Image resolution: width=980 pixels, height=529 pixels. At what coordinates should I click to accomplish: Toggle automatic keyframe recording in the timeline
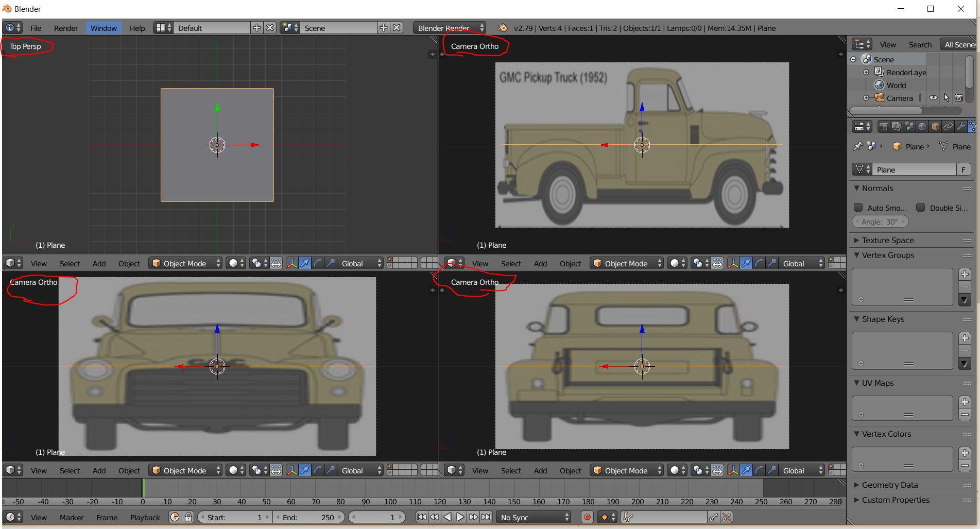(x=587, y=517)
